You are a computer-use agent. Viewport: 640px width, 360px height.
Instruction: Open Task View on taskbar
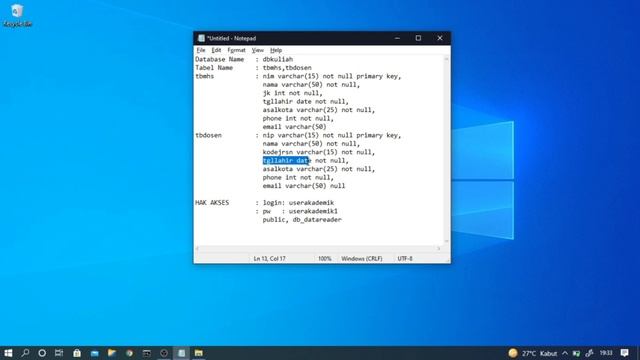pyautogui.click(x=59, y=353)
